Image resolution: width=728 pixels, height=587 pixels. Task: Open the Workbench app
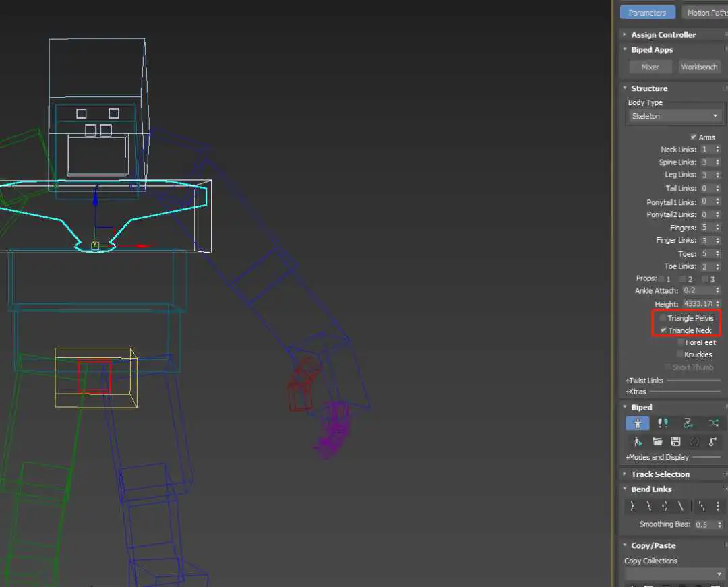[x=699, y=67]
